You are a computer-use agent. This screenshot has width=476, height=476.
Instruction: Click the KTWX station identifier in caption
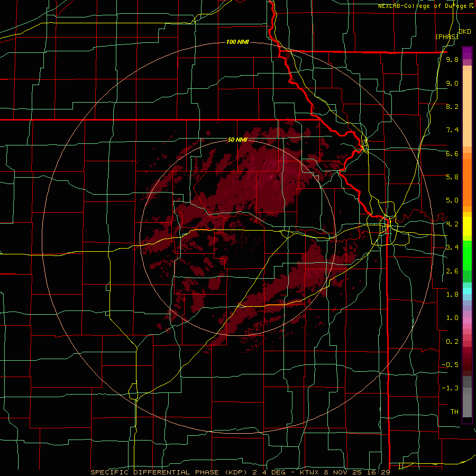[x=309, y=472]
